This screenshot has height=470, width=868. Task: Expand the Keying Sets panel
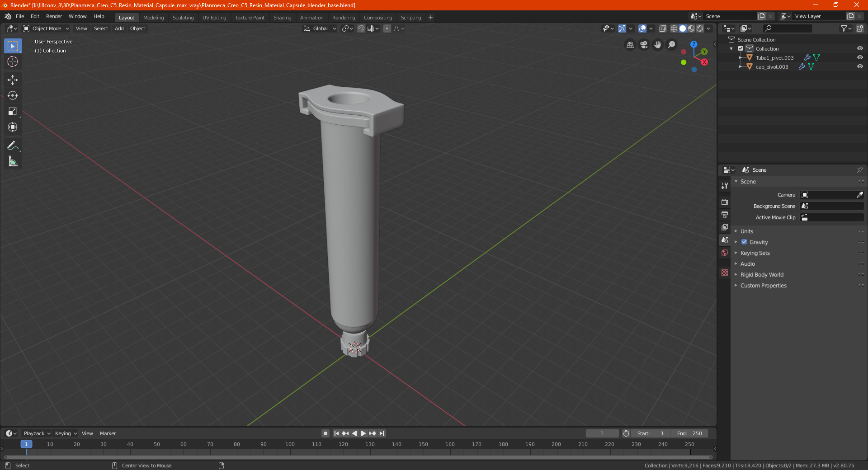(x=755, y=253)
